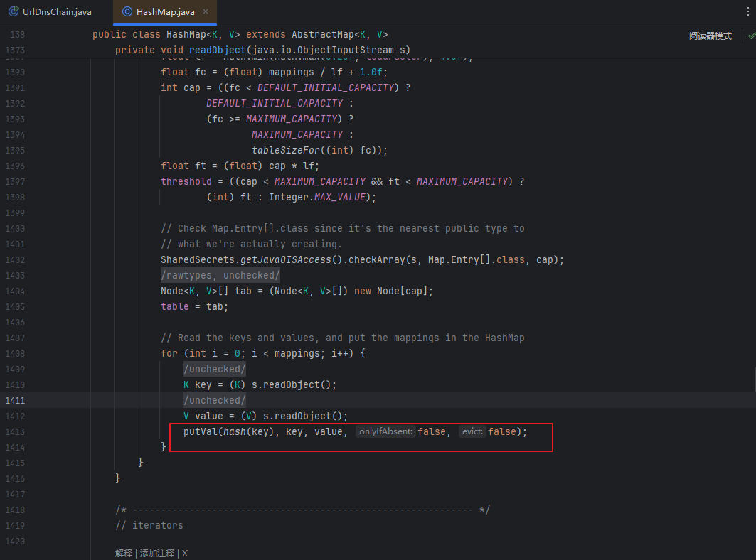
Task: Click the HashMap.java class file icon
Action: point(127,11)
